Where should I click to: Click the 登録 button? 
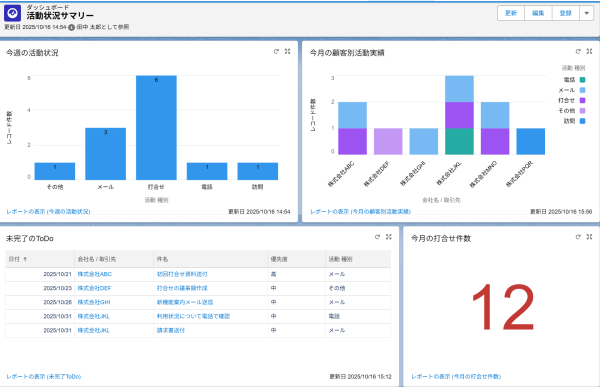click(566, 13)
